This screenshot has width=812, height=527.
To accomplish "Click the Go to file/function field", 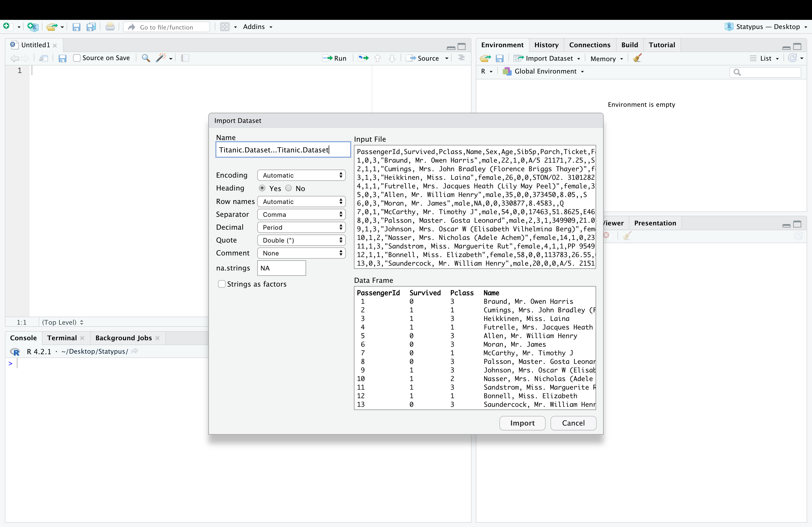I will pyautogui.click(x=167, y=27).
